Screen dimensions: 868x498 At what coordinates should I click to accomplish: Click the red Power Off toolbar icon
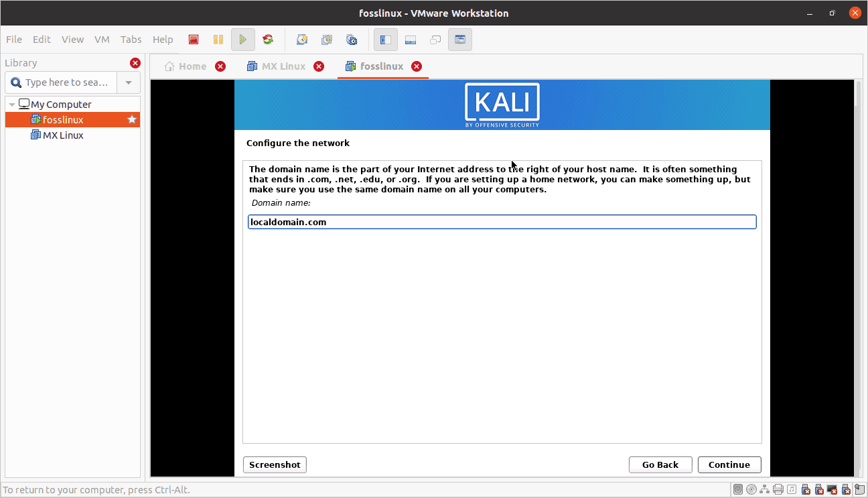coord(194,40)
